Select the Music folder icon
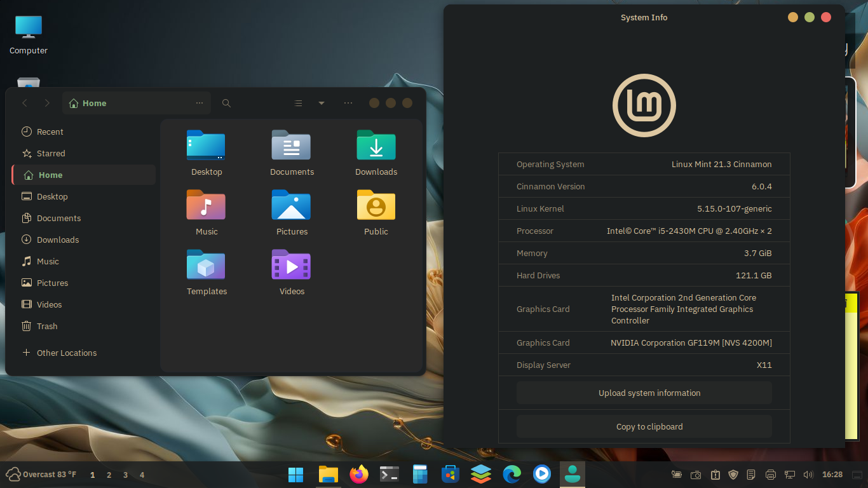Viewport: 868px width, 488px height. pyautogui.click(x=206, y=205)
